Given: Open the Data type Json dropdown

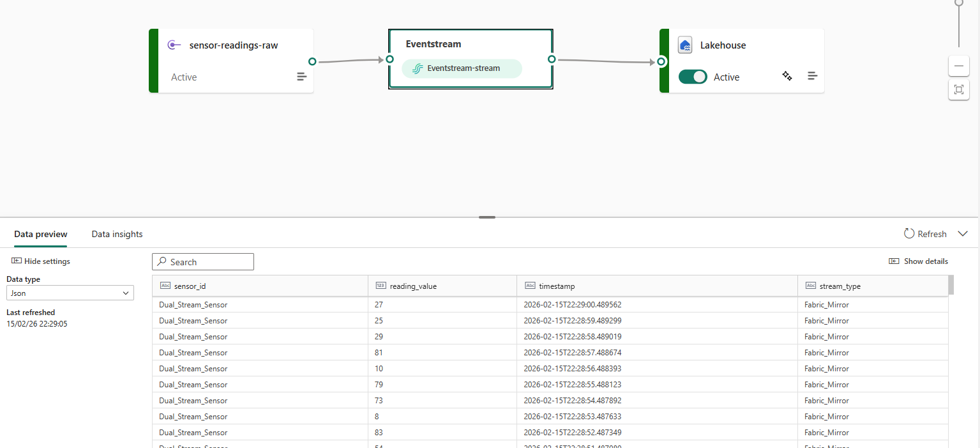Looking at the screenshot, I should [x=70, y=293].
